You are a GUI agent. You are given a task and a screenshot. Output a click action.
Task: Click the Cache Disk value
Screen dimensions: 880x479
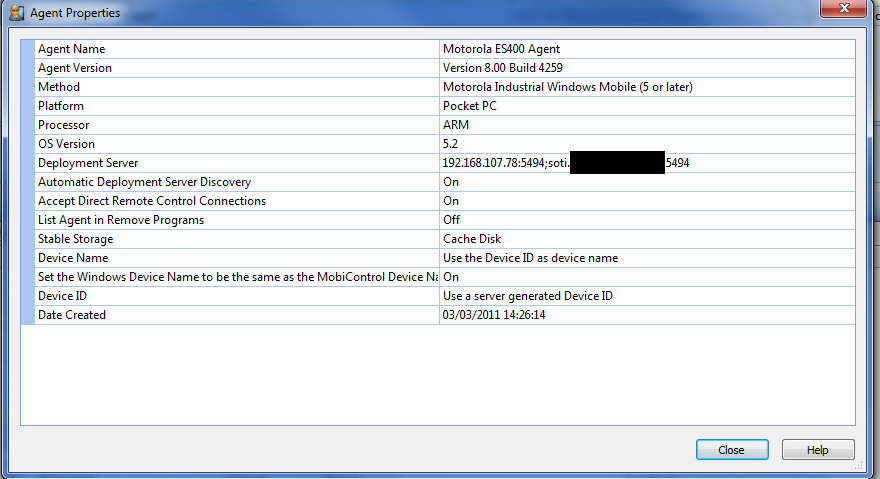[x=472, y=239]
